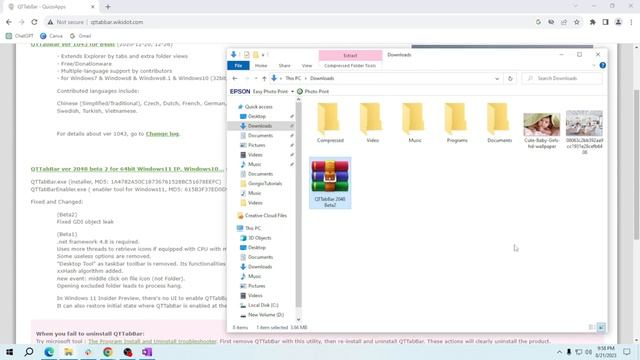640x360 pixels.
Task: Open the Change log link in browser
Action: click(x=162, y=133)
